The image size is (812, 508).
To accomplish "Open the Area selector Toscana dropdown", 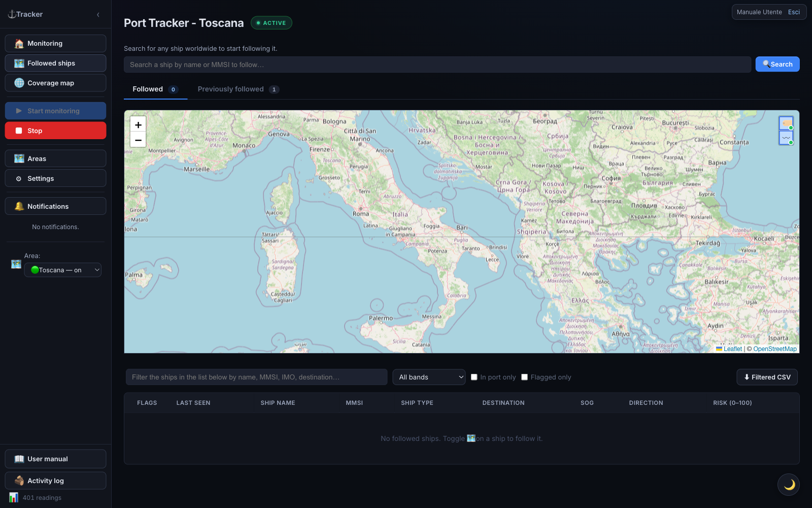I will click(63, 270).
